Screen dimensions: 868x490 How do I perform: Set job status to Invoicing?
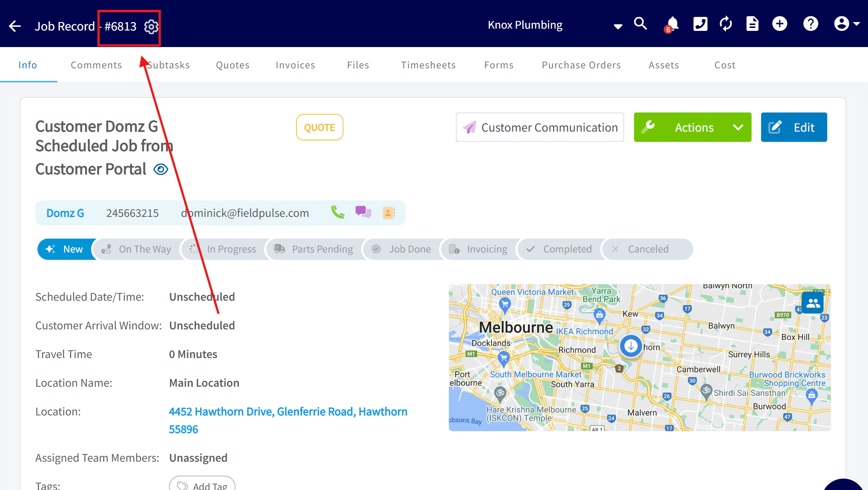pos(479,249)
